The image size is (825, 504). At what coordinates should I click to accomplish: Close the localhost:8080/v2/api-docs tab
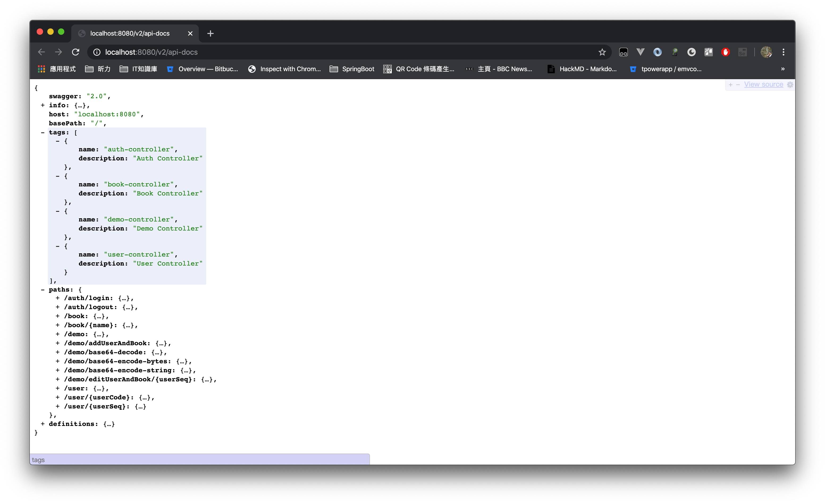[190, 33]
